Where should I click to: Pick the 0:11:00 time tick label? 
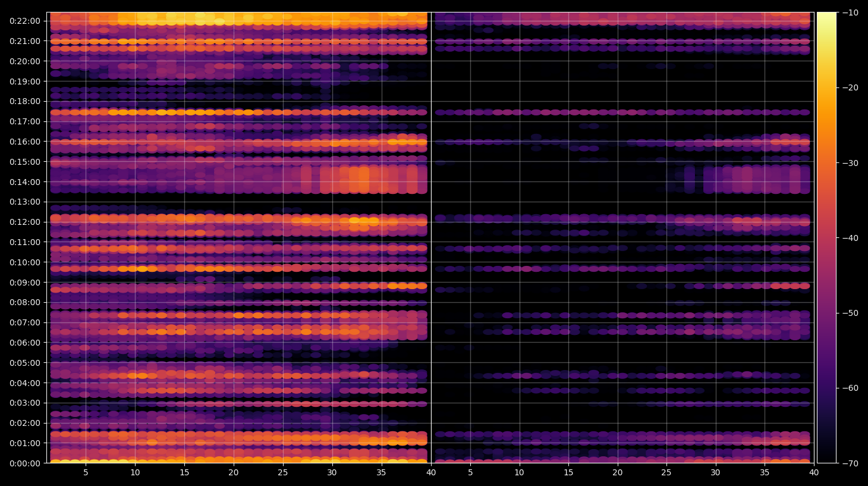pyautogui.click(x=25, y=242)
